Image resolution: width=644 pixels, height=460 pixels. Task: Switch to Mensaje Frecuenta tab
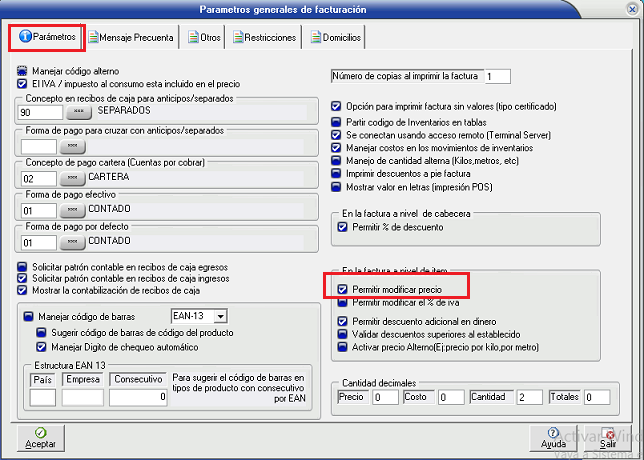132,38
